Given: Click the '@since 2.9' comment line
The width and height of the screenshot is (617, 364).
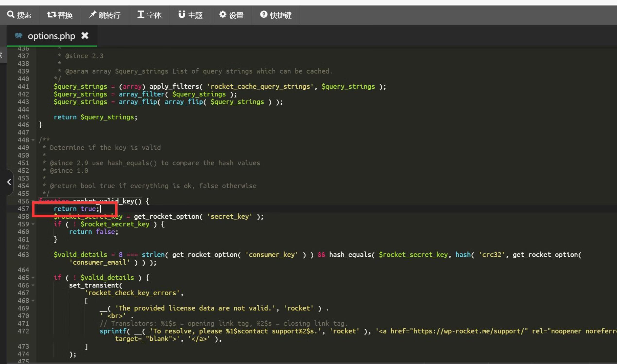Looking at the screenshot, I should 155,163.
